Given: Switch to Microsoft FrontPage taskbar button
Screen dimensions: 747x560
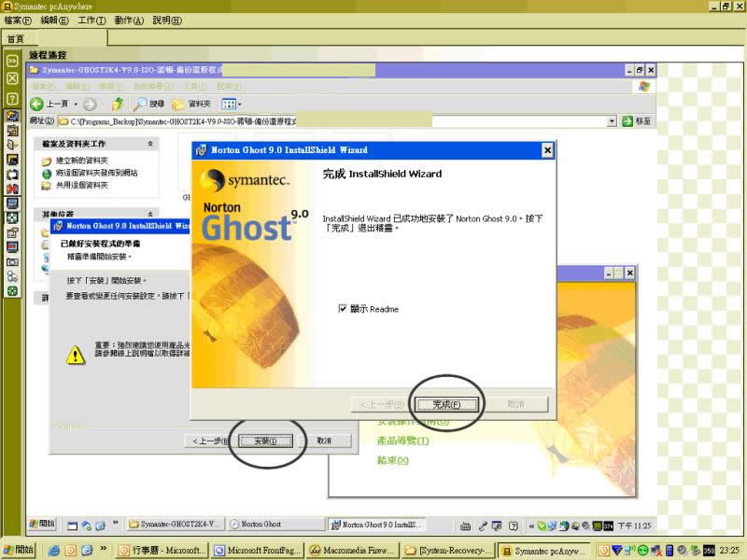Looking at the screenshot, I should [x=258, y=551].
